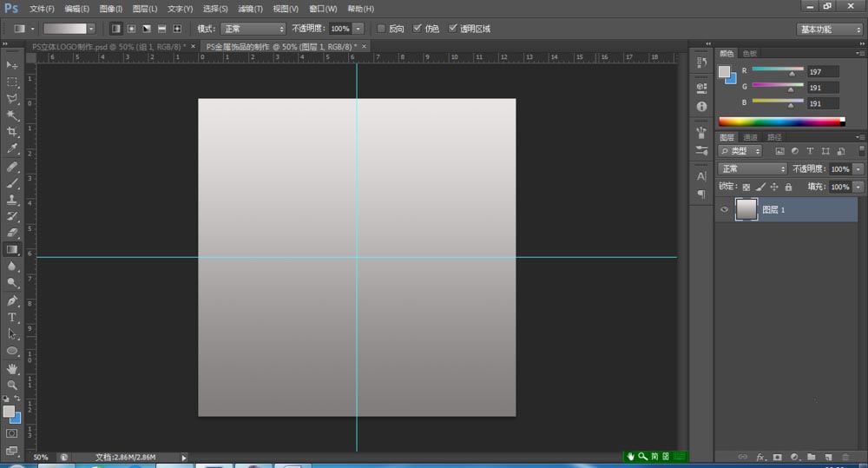Click the 50% zoom level field
Screen dimensions: 868x468
[x=41, y=458]
